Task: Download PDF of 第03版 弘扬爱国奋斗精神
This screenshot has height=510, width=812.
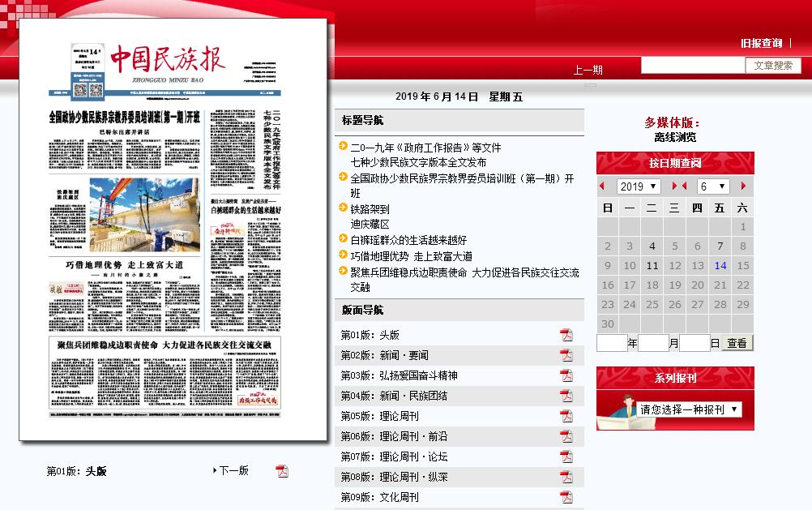Action: click(566, 375)
